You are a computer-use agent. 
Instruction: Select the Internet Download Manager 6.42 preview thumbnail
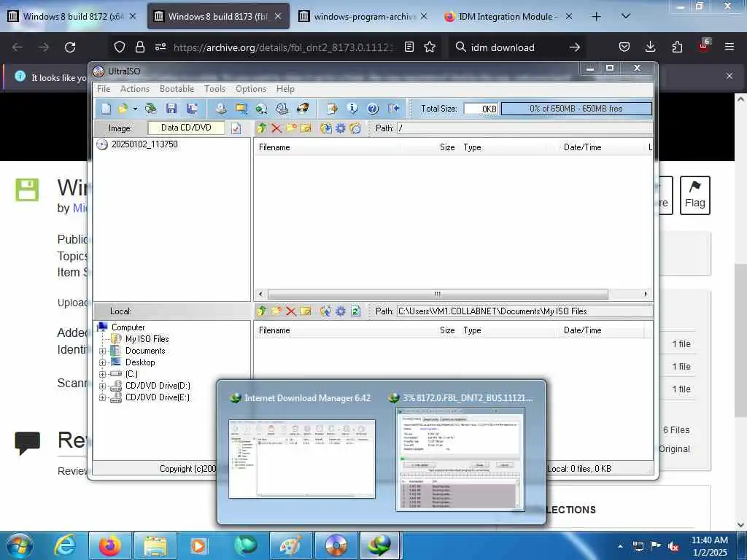[301, 459]
